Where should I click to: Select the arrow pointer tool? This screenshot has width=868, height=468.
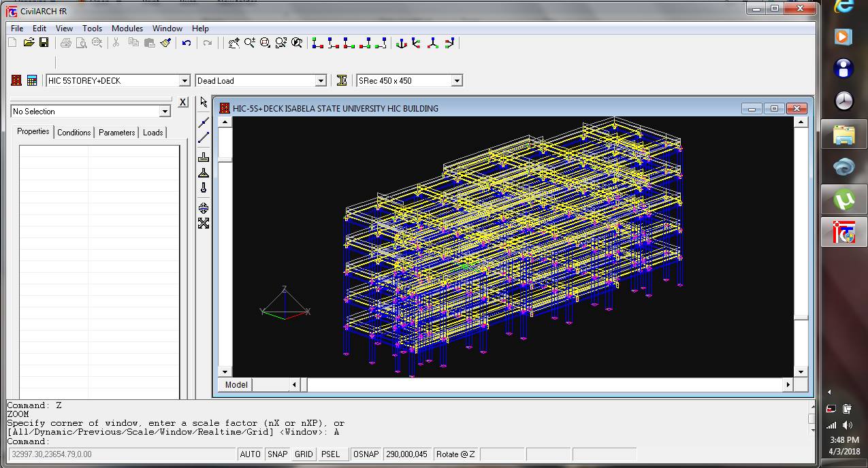point(204,103)
